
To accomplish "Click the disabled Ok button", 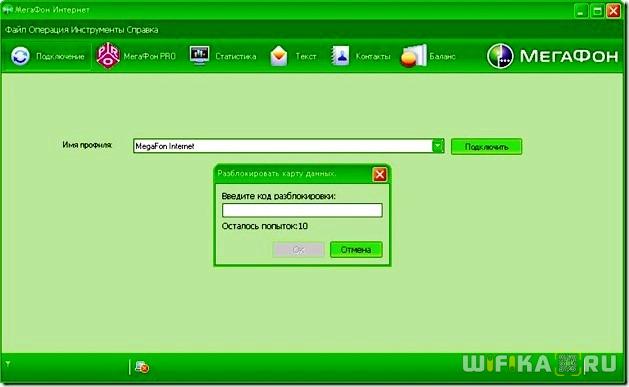I will pos(298,249).
